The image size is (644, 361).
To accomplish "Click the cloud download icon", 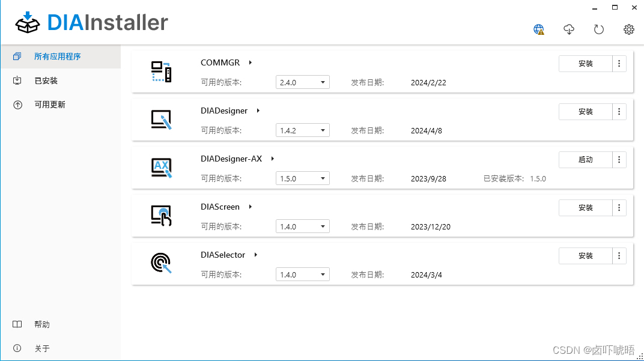I will 569,29.
